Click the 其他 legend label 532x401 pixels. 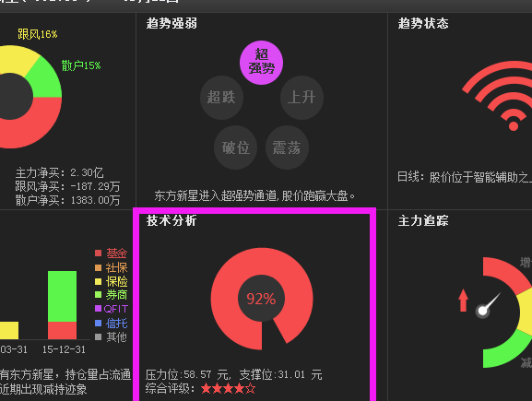pyautogui.click(x=117, y=336)
